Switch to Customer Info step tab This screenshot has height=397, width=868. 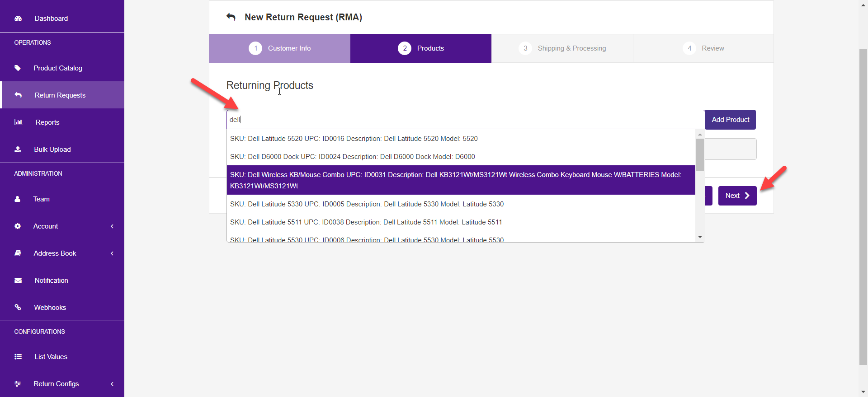pos(279,48)
